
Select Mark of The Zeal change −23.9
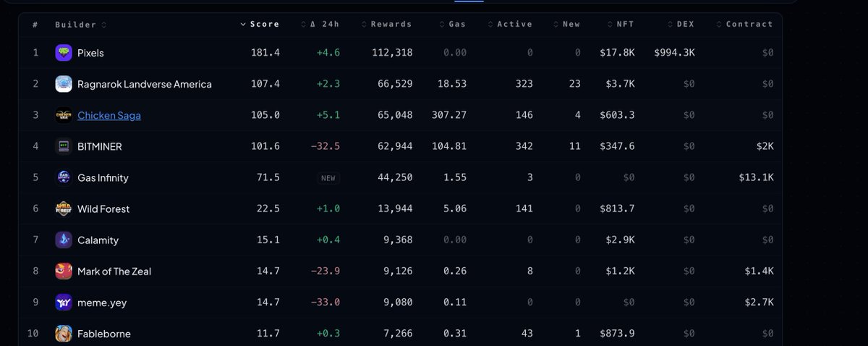[325, 271]
